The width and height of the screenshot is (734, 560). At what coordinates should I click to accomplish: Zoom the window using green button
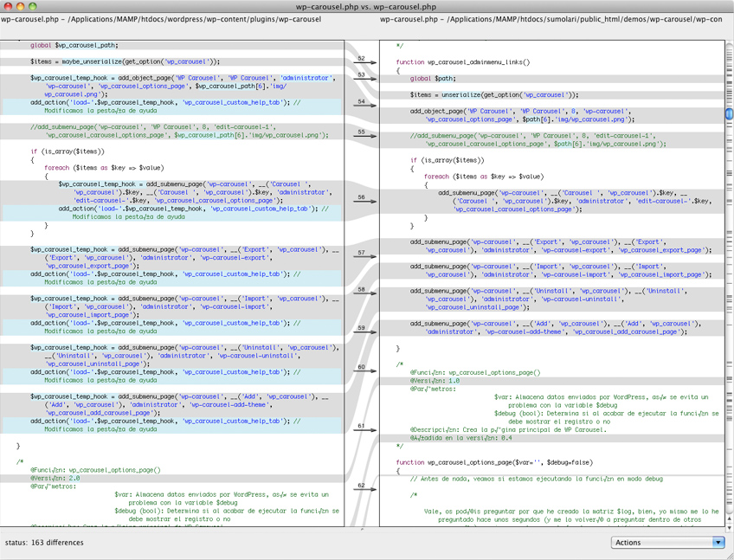(x=32, y=6)
